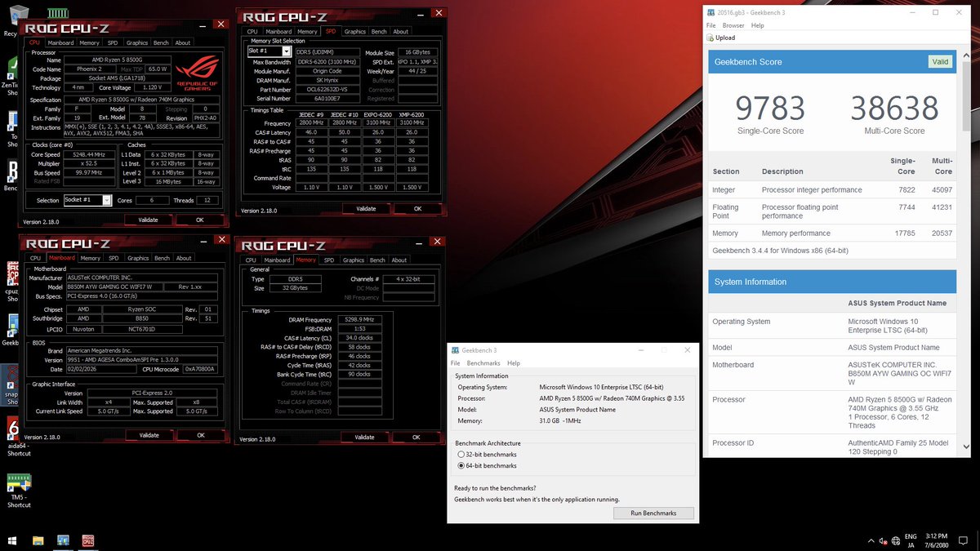Select the snap shortcut desktop icon
Viewport: 980px width, 551px height.
[x=10, y=384]
